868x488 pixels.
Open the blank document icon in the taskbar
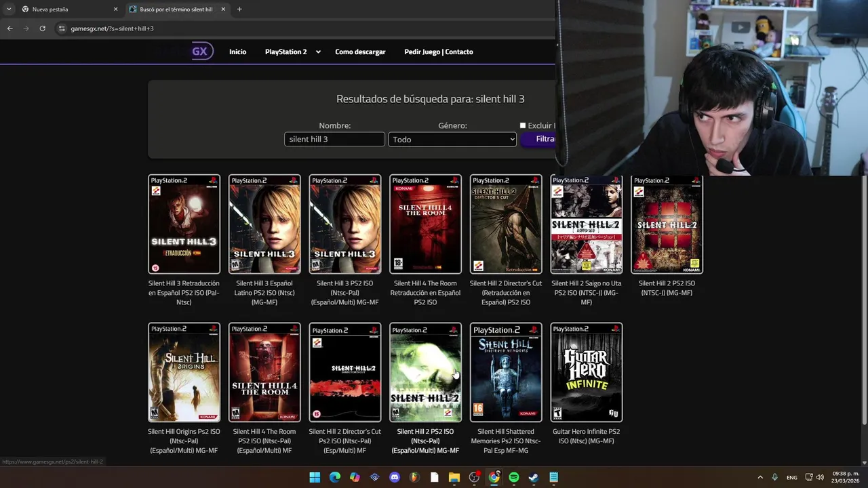pos(435,477)
